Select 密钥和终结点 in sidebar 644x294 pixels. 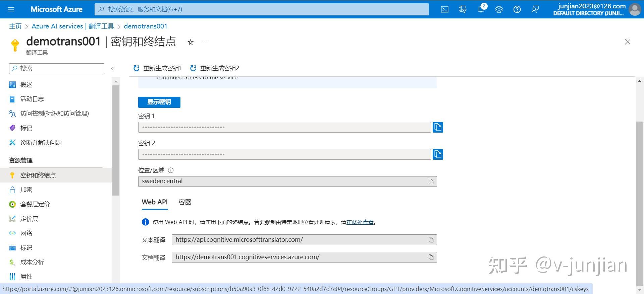tap(56, 175)
